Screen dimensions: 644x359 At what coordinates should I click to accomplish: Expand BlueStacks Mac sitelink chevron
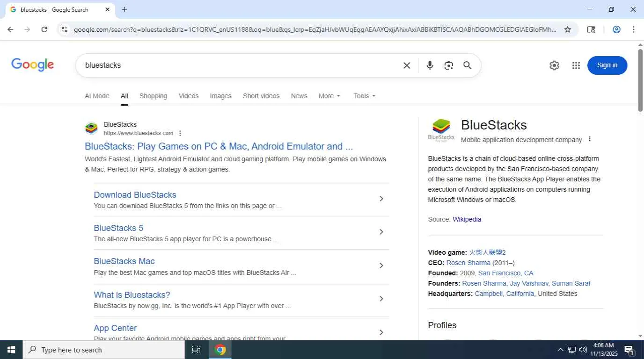pos(381,266)
